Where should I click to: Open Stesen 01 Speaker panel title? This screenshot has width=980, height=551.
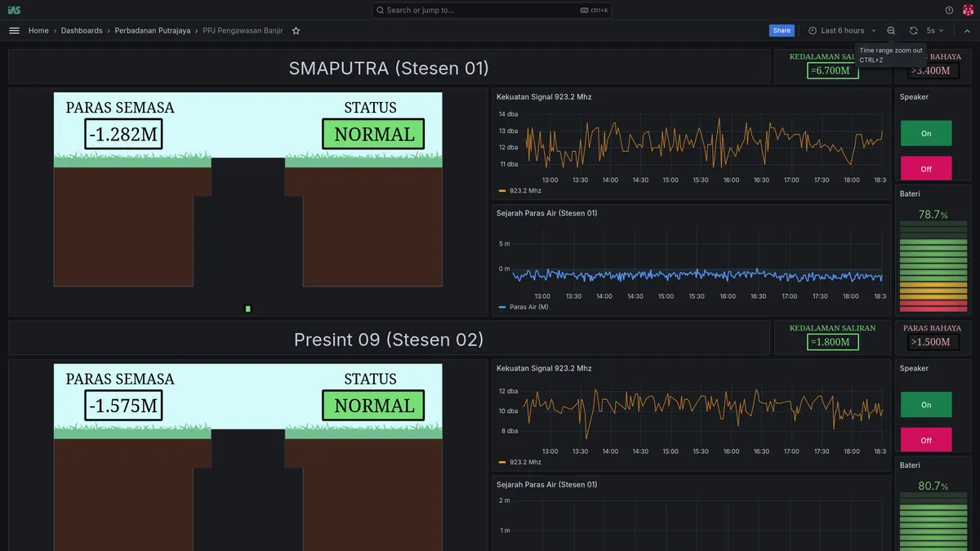pyautogui.click(x=914, y=96)
